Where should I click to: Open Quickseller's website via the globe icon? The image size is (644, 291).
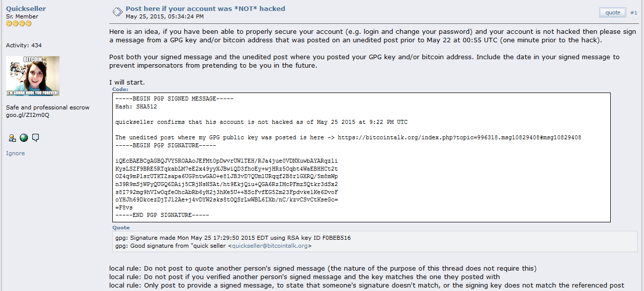(x=24, y=138)
